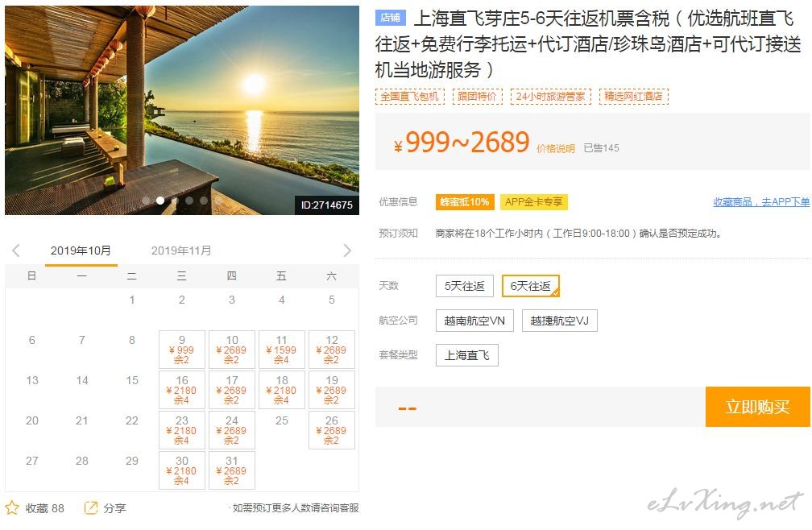Open the 价格说明 price explanation
The image size is (812, 530).
[x=556, y=148]
